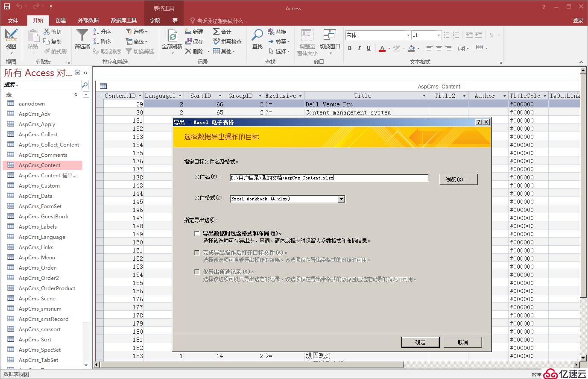Click the fill background color bucket
Viewport: 588px width, 379px height.
point(411,48)
